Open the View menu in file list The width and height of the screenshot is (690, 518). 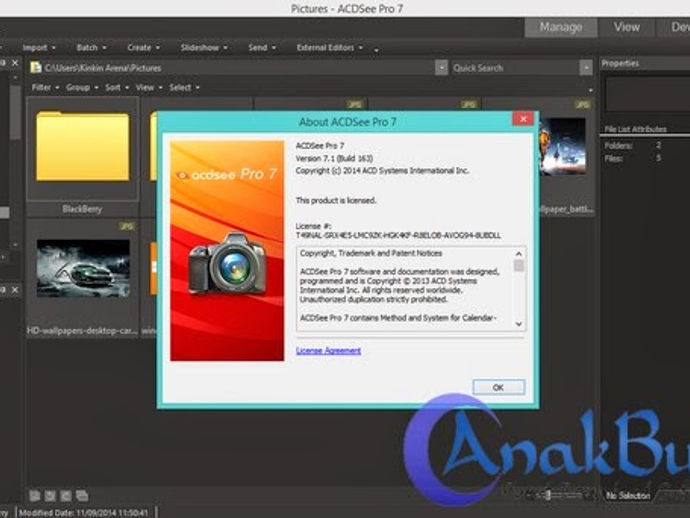pyautogui.click(x=149, y=88)
